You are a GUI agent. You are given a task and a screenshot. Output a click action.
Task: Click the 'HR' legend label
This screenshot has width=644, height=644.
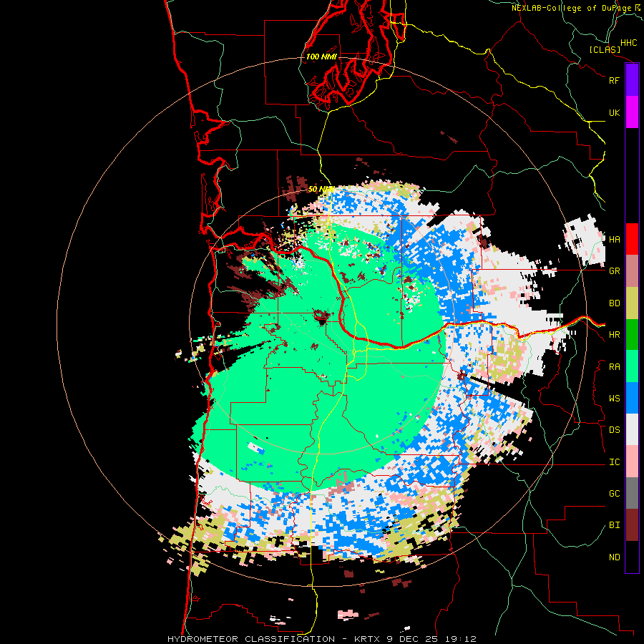coord(614,335)
